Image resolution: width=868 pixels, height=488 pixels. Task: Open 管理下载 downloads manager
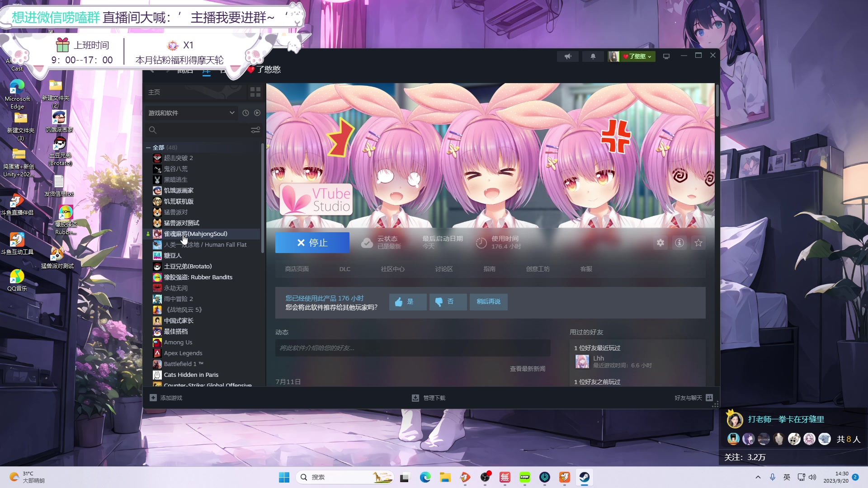click(x=429, y=398)
